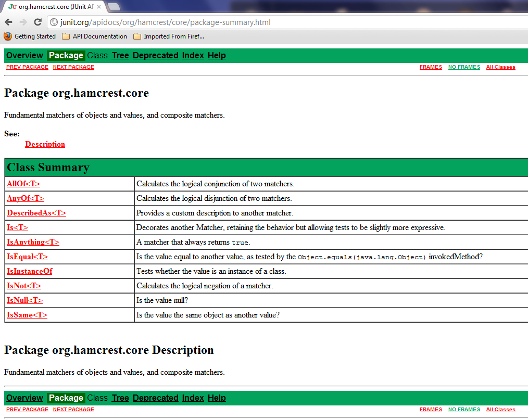This screenshot has height=420, width=528.
Task: Click top All Classes link
Action: (x=500, y=67)
